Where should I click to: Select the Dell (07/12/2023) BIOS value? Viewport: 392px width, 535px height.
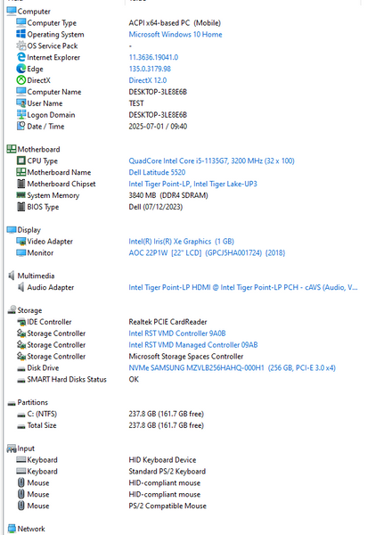(x=155, y=207)
